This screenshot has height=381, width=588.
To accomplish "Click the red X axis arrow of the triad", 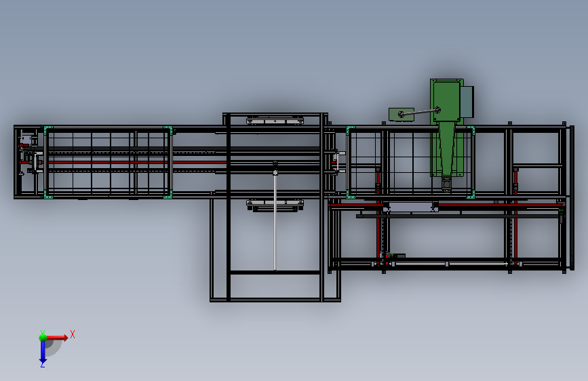I will point(57,338).
